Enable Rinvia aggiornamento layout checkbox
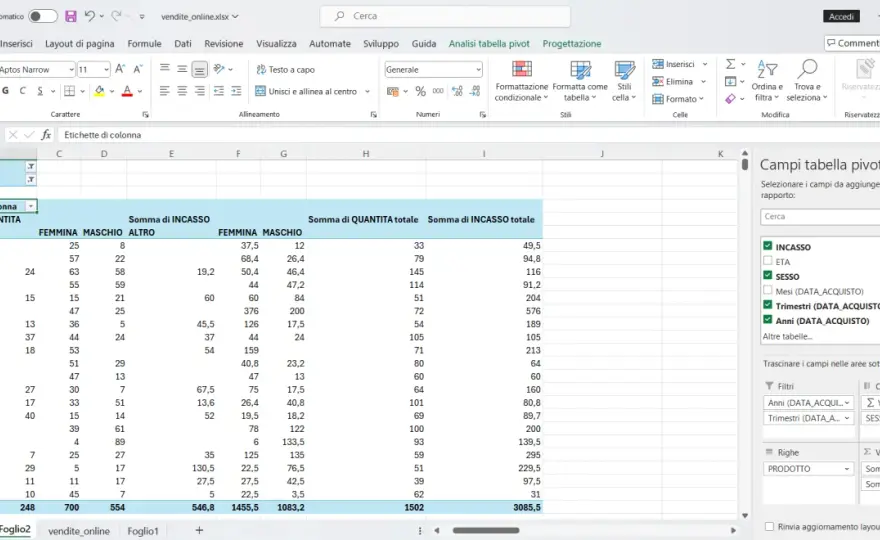Viewport: 880px width, 540px height. [769, 527]
